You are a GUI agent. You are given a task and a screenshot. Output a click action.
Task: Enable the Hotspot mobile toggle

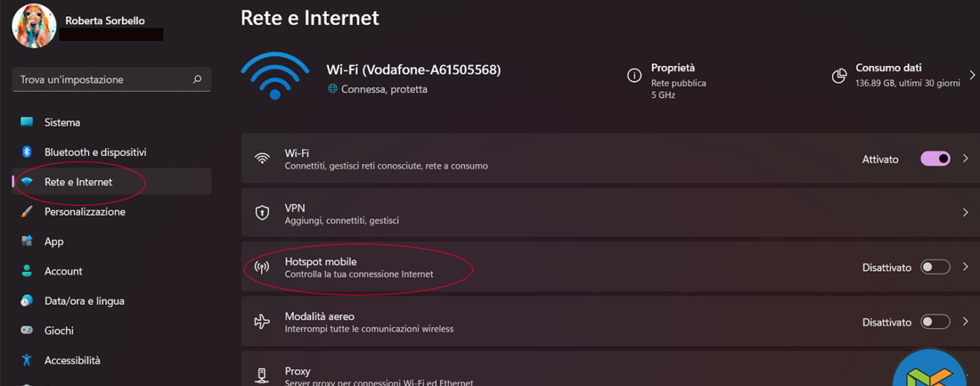coord(935,267)
